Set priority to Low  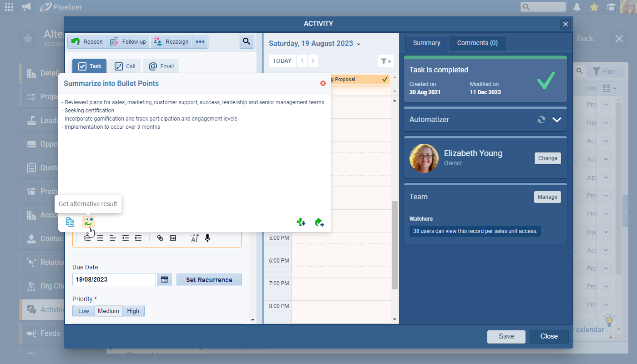click(x=84, y=311)
